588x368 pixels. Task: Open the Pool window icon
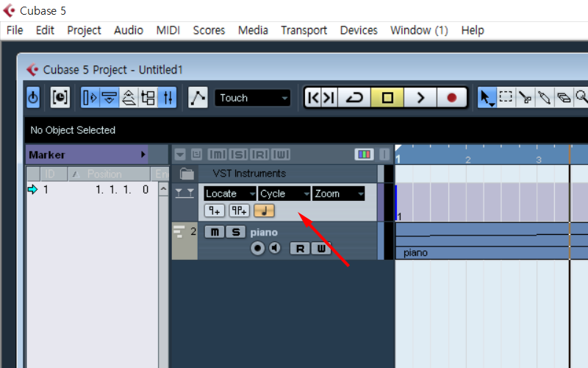(x=148, y=98)
